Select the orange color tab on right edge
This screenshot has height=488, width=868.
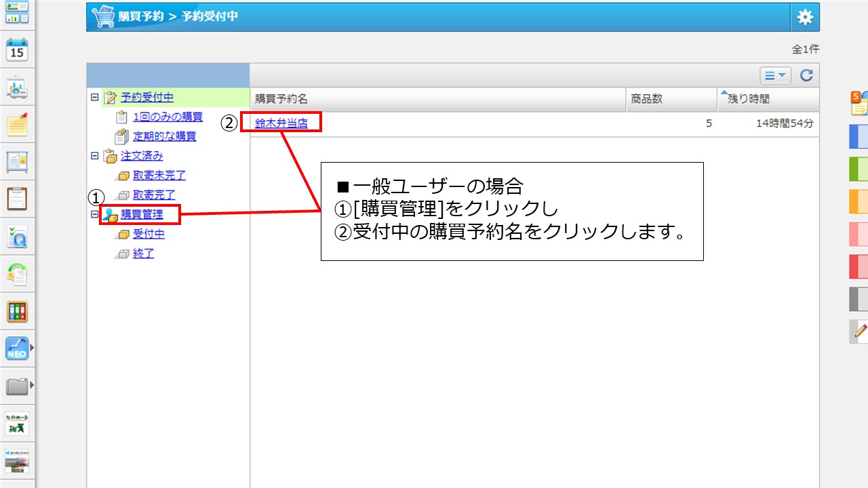pyautogui.click(x=859, y=201)
